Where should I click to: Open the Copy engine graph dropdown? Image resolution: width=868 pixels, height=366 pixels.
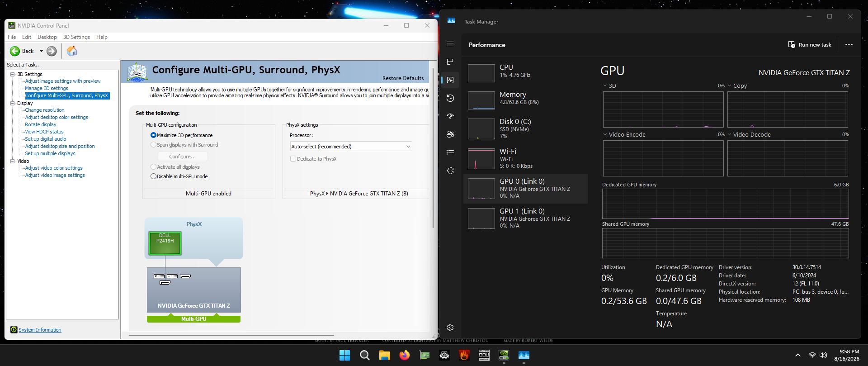pos(730,86)
